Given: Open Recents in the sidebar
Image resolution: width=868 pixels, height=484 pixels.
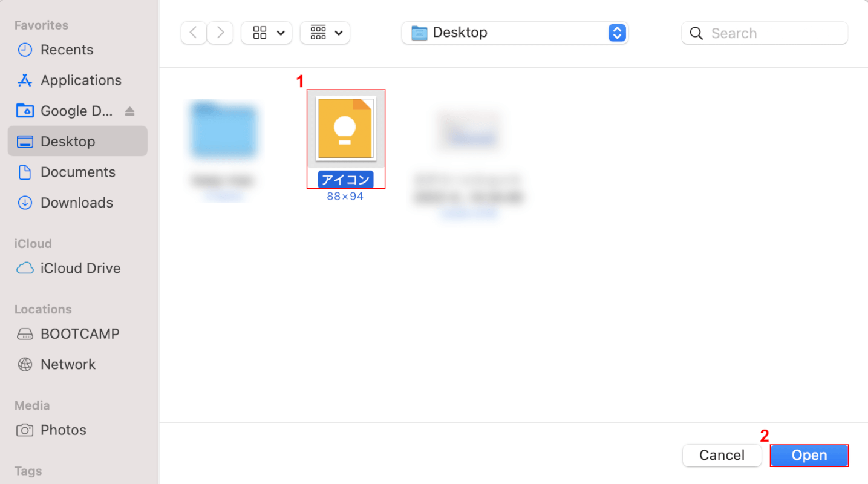Looking at the screenshot, I should pyautogui.click(x=77, y=50).
